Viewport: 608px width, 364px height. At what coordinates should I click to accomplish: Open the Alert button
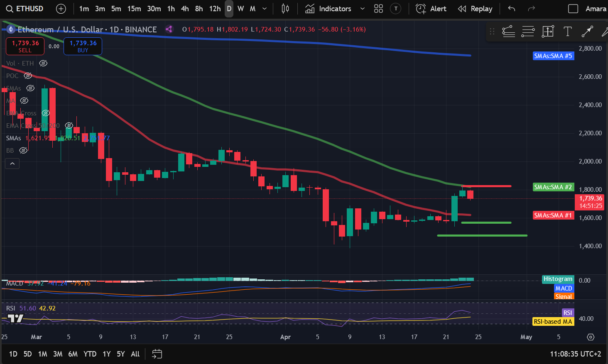tap(431, 9)
